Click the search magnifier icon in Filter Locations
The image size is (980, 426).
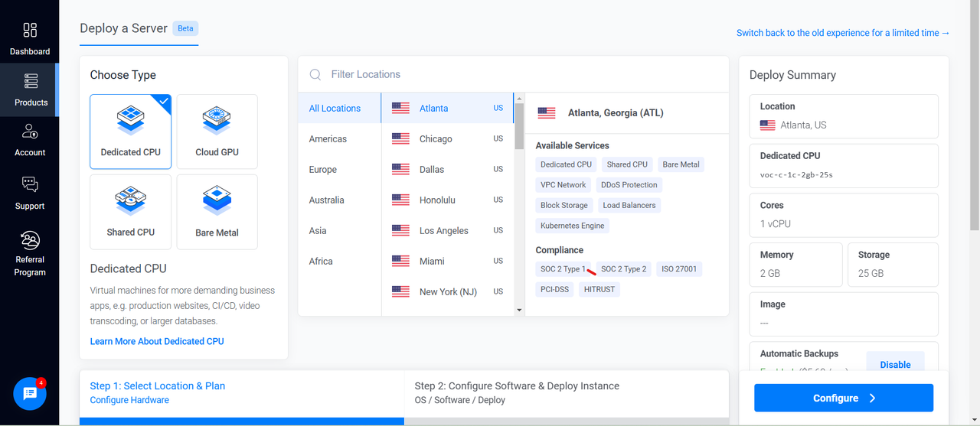click(x=315, y=74)
